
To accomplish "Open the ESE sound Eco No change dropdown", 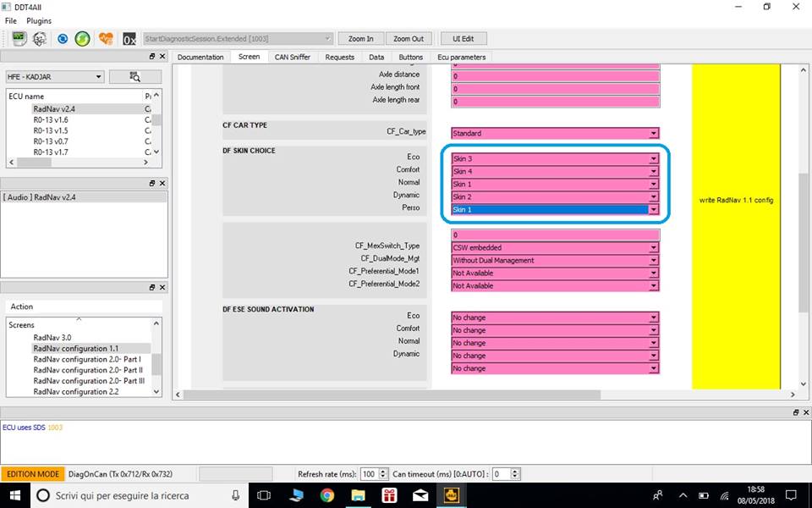I will coord(555,317).
